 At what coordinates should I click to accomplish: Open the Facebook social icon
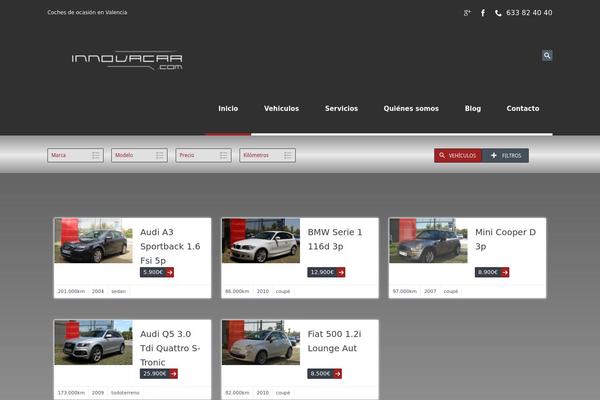483,13
